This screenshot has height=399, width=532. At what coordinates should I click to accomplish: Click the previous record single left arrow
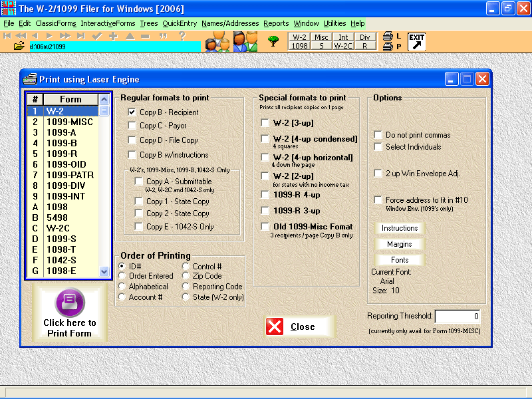pyautogui.click(x=35, y=36)
